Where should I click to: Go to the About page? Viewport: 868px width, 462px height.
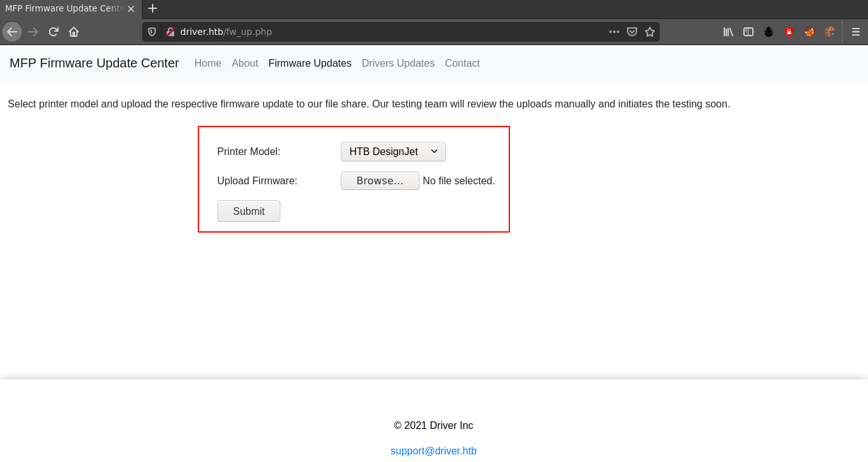[x=245, y=64]
